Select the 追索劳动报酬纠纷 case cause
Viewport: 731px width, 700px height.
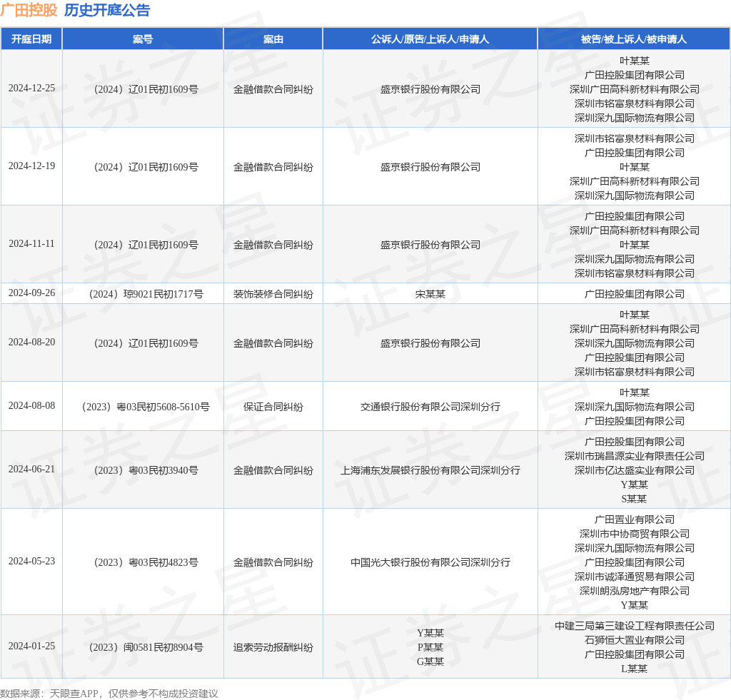(273, 647)
